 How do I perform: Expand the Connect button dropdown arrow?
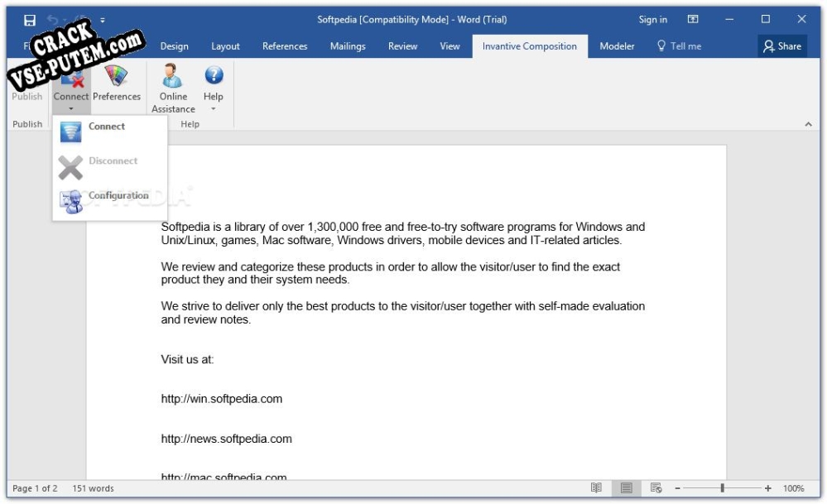(70, 109)
